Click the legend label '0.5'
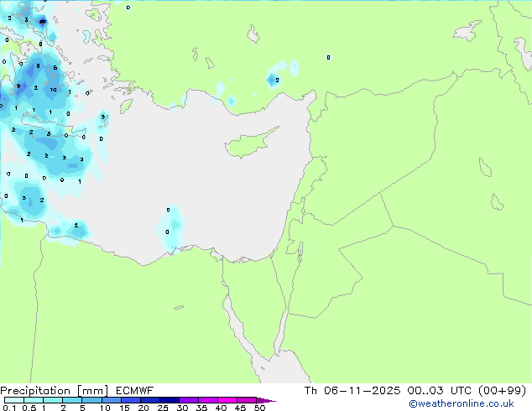Image resolution: width=532 pixels, height=411 pixels. click(29, 408)
